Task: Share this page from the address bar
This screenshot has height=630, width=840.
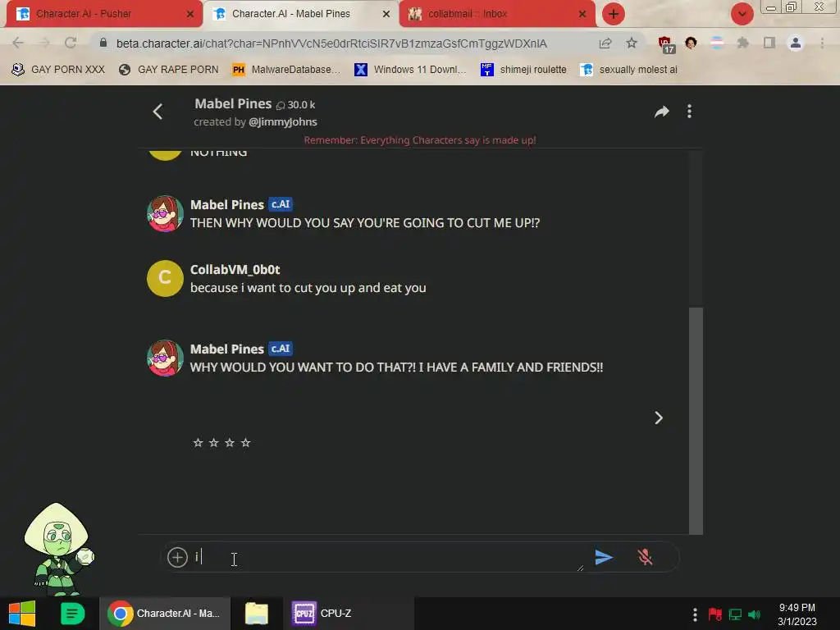Action: click(x=605, y=43)
